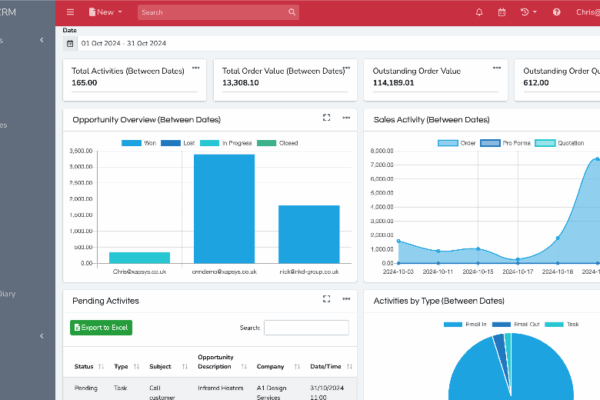The image size is (600, 400).
Task: Toggle Task legend in Activities by Type
Action: [x=562, y=324]
